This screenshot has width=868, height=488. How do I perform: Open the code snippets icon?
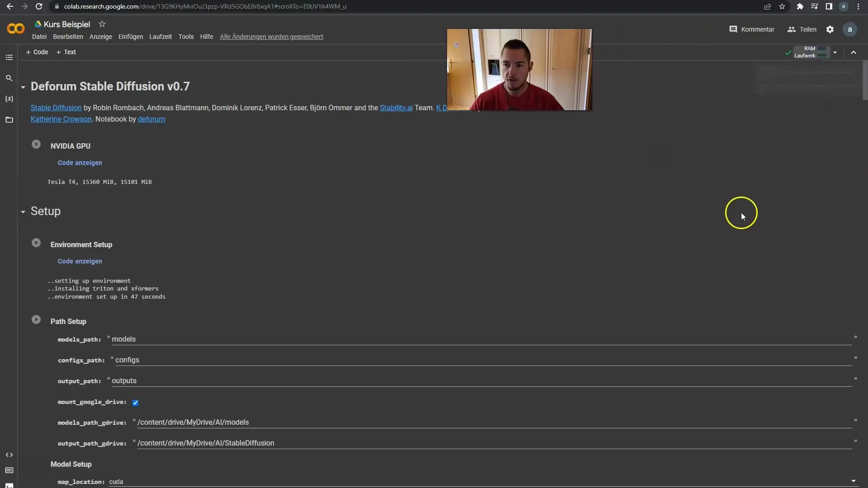pos(9,455)
